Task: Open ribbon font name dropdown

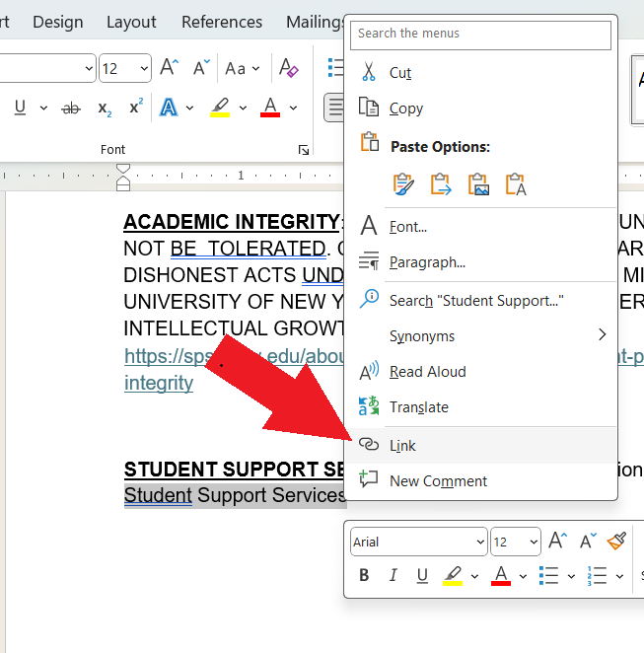Action: pyautogui.click(x=89, y=68)
